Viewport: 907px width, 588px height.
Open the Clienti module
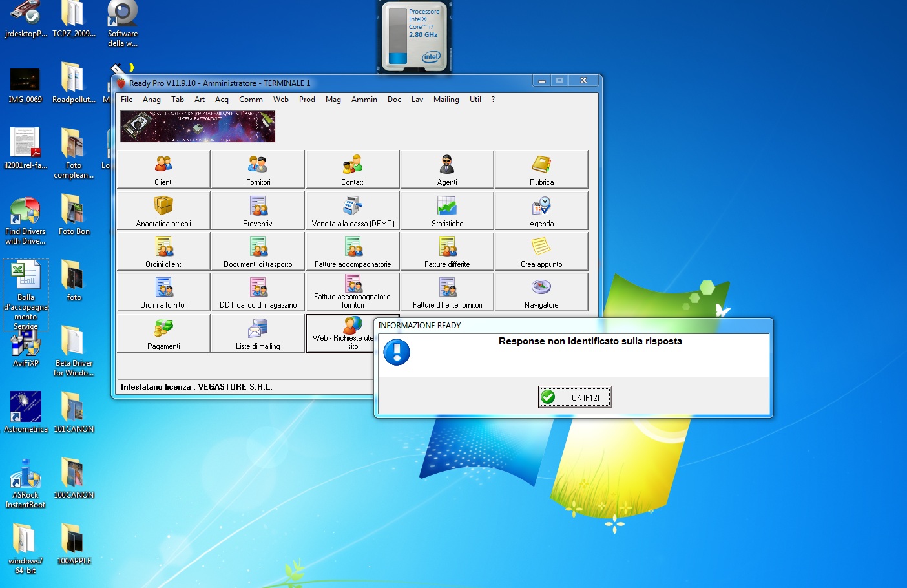(163, 169)
